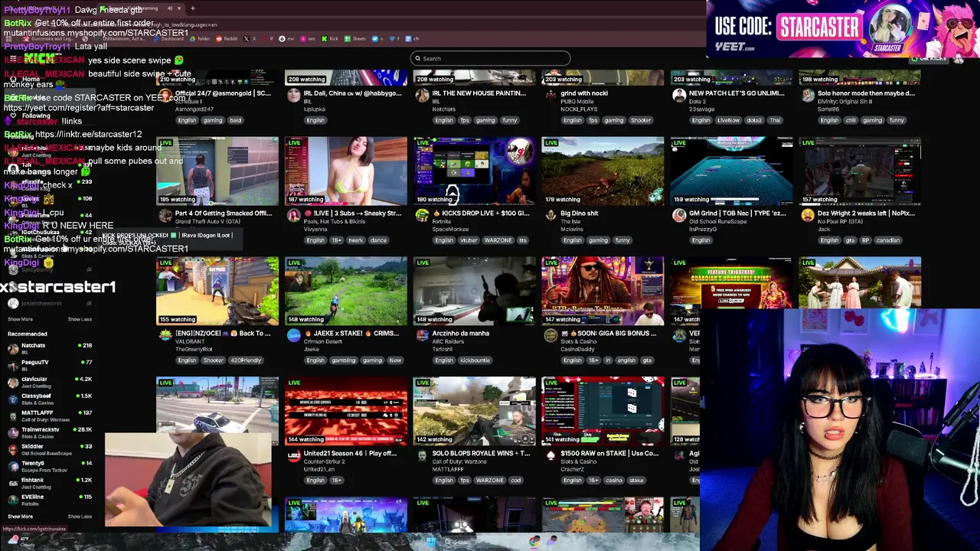
Task: Open 'IRL Dali, China' stream title
Action: [x=352, y=93]
